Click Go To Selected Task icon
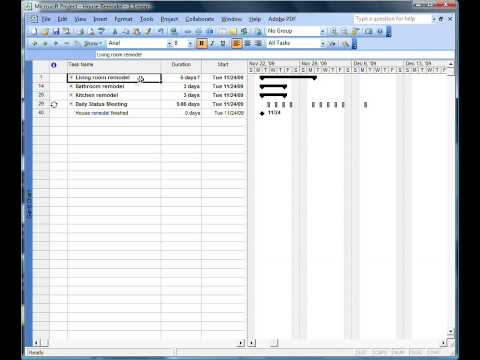 coord(356,31)
